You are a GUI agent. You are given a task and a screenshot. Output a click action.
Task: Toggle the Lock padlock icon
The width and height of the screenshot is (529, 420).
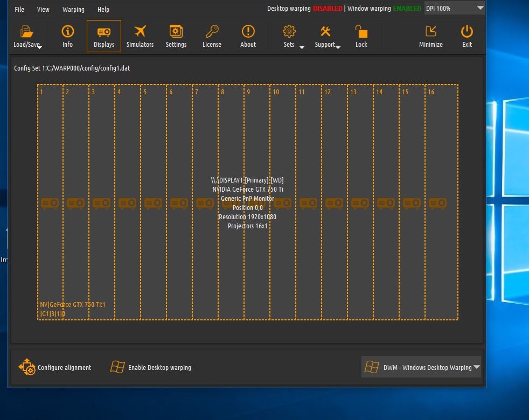point(361,31)
